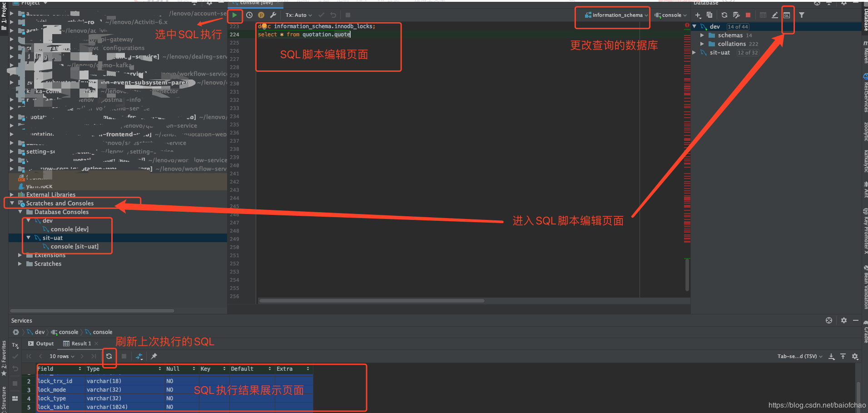This screenshot has height=413, width=868.
Task: Open Services panel settings gear
Action: (844, 320)
